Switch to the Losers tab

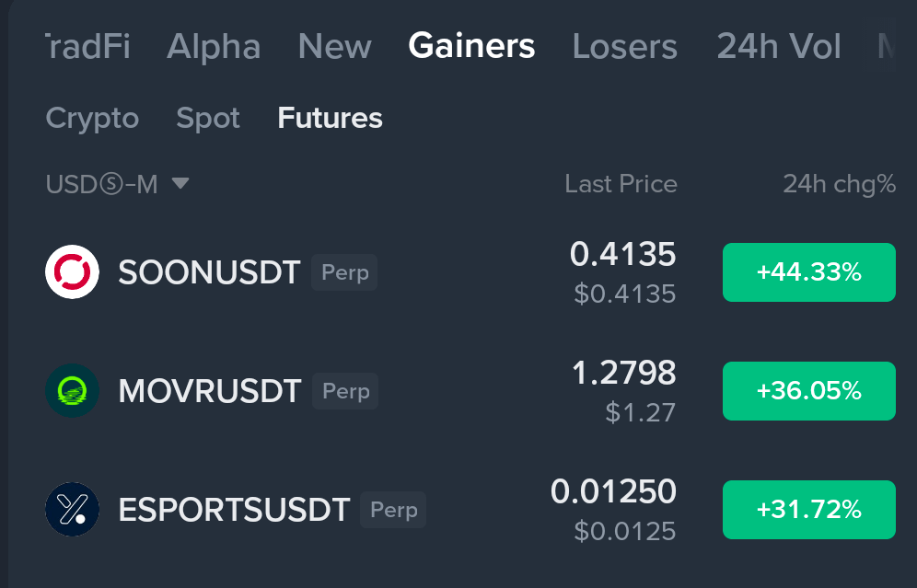pyautogui.click(x=624, y=46)
